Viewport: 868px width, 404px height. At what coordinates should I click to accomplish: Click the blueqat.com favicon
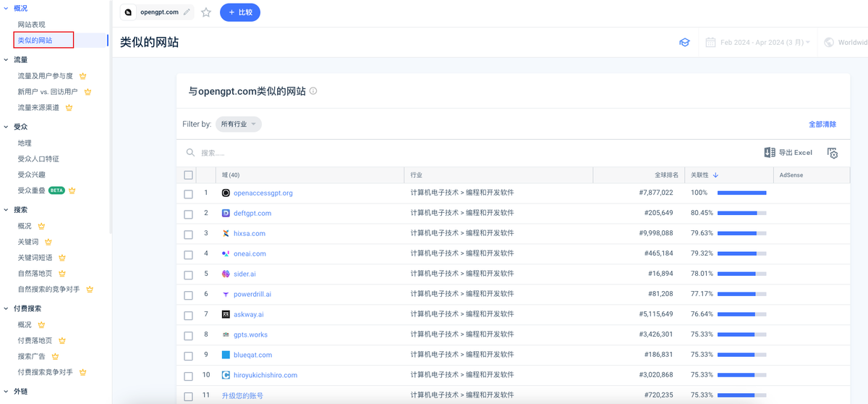(226, 355)
